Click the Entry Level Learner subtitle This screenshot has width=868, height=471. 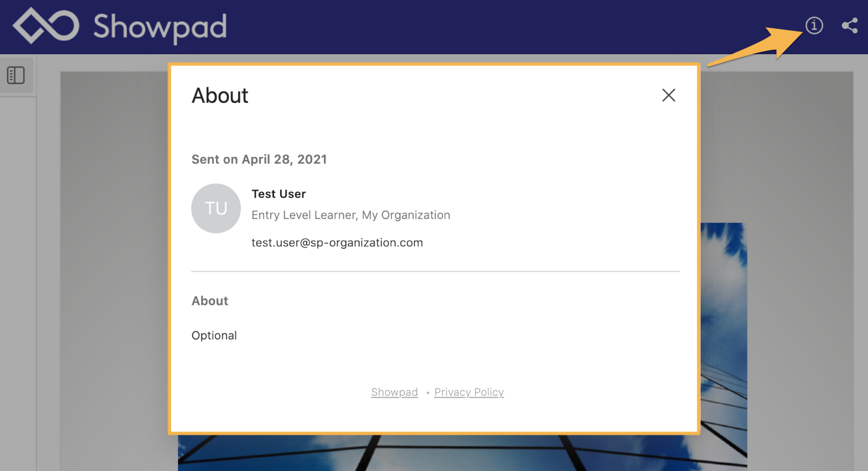coord(350,214)
